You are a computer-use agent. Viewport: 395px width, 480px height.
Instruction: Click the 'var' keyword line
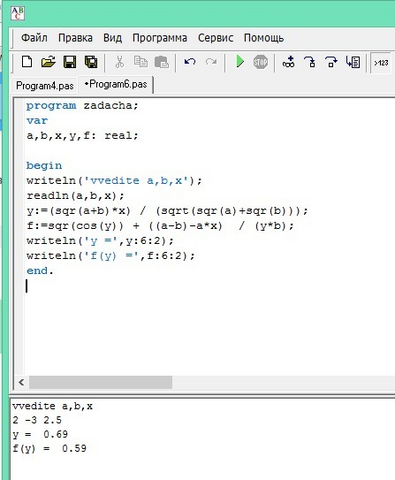pyautogui.click(x=37, y=121)
